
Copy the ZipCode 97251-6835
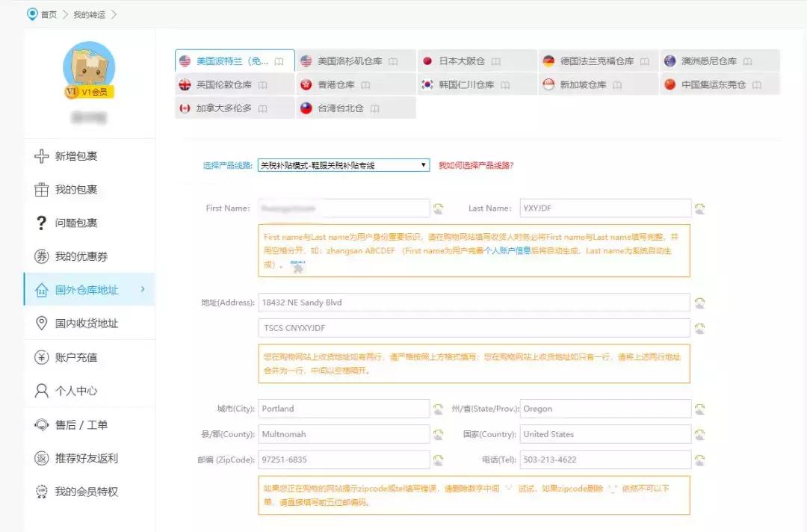439,460
